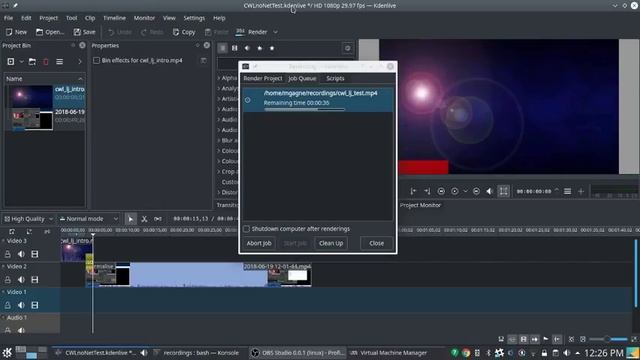
Task: Switch to the Render Project tab
Action: tap(262, 78)
